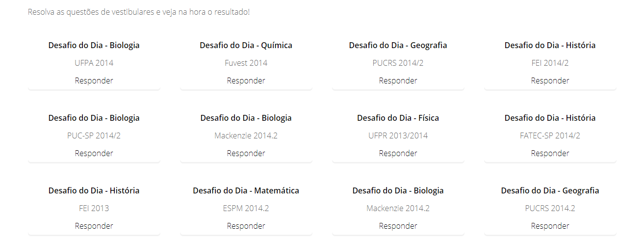Viewport: 644px width, 243px height.
Task: Answer the UFPR 2013/2014 Física challenge
Action: point(398,153)
